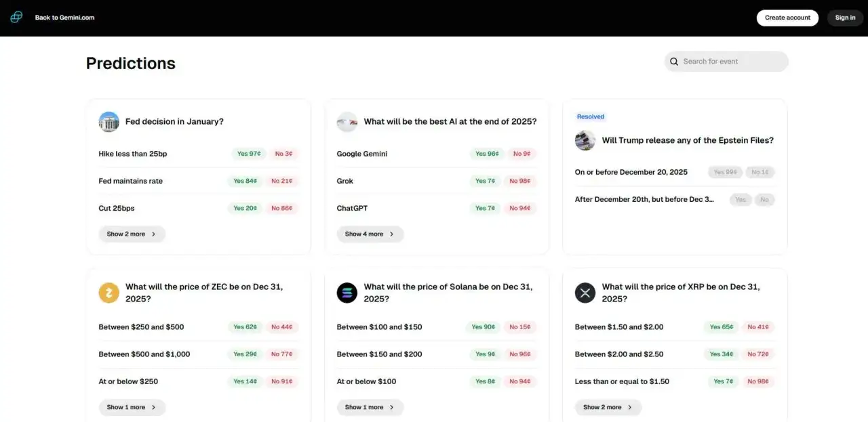The image size is (868, 422).
Task: Click the XRP logo icon
Action: (x=585, y=293)
